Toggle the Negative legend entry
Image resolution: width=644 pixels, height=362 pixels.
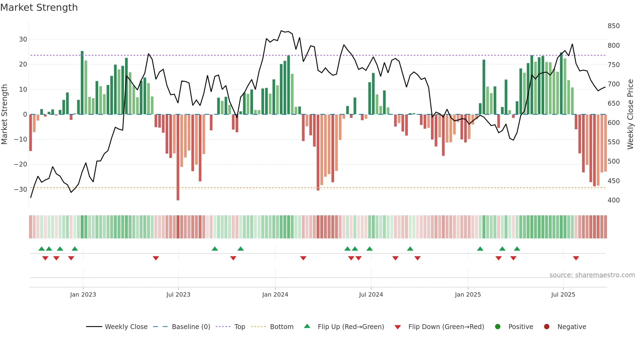coord(565,327)
